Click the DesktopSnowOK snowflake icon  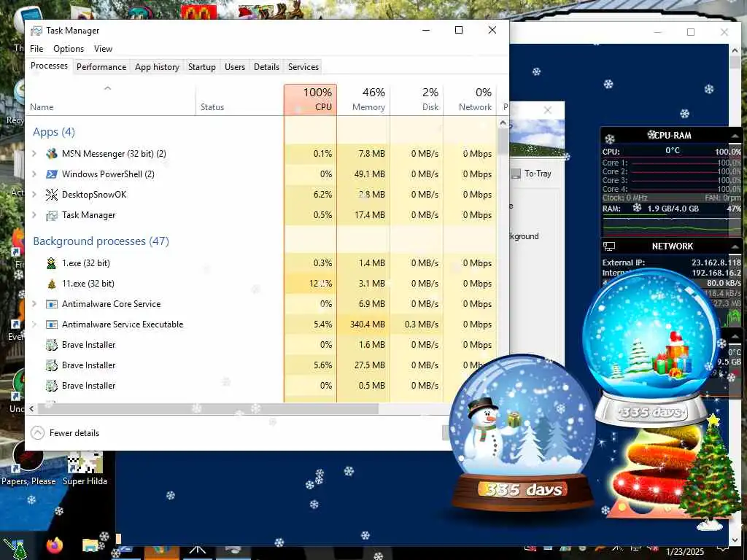point(52,194)
